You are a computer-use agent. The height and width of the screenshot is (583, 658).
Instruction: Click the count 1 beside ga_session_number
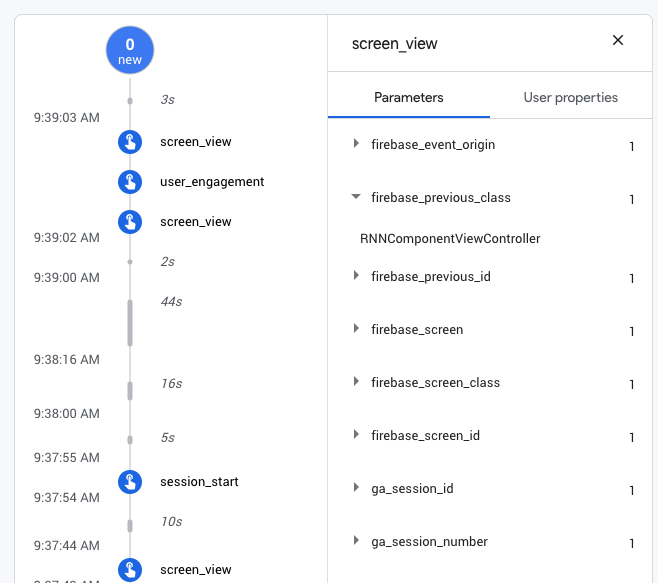click(x=632, y=544)
